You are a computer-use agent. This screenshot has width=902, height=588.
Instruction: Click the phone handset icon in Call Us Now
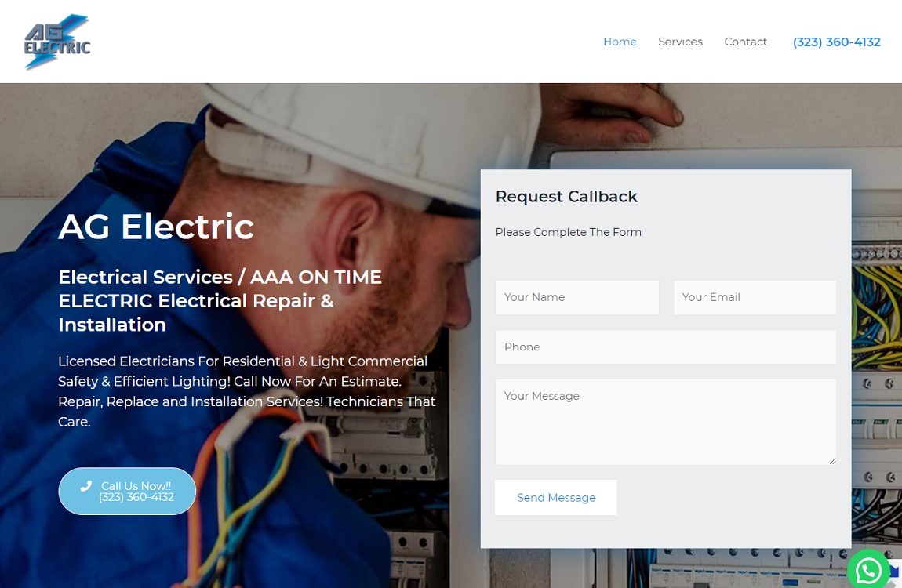point(86,486)
